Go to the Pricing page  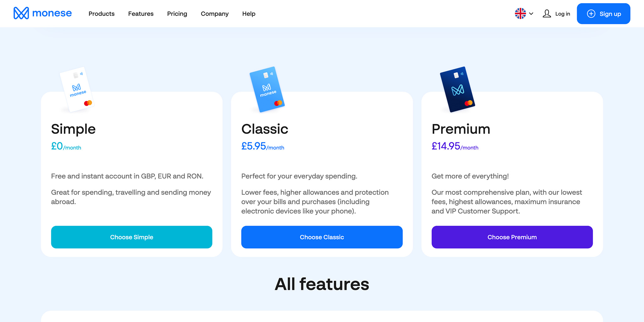[177, 14]
